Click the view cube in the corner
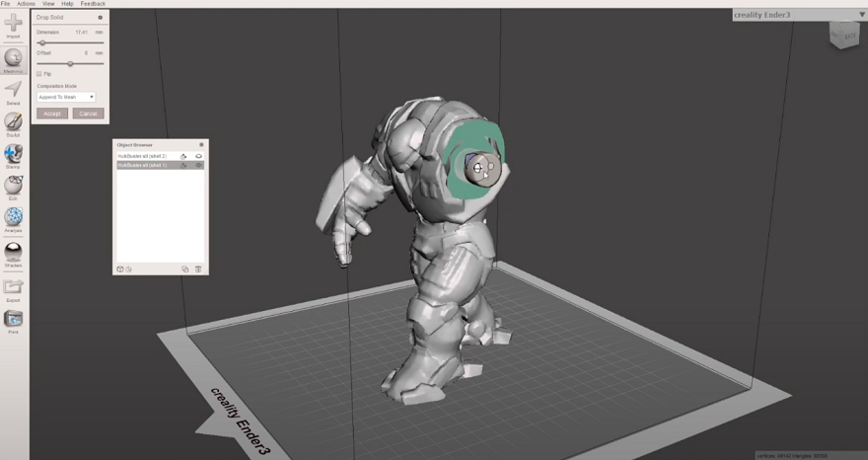The width and height of the screenshot is (868, 460). click(844, 36)
